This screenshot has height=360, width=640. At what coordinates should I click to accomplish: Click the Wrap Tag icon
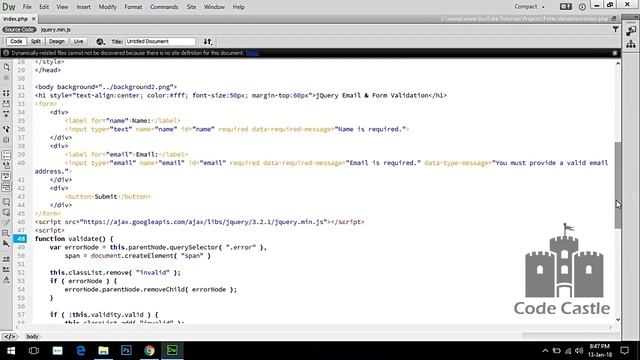(x=6, y=222)
